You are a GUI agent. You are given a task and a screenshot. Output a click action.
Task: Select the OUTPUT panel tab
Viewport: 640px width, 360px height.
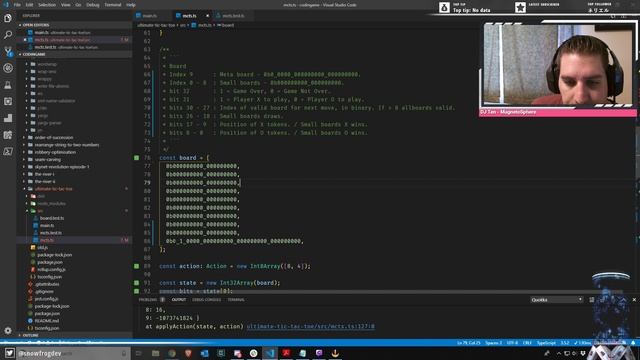[x=179, y=300]
